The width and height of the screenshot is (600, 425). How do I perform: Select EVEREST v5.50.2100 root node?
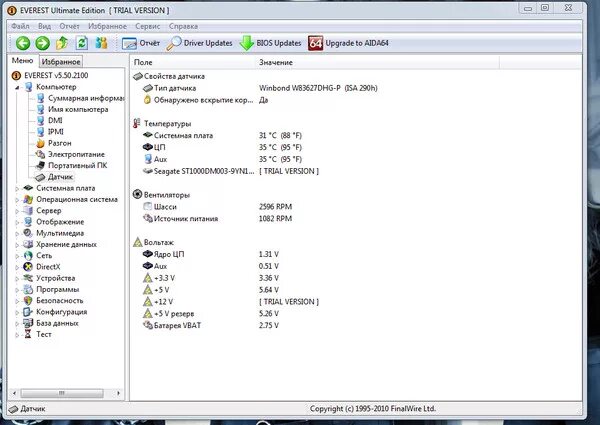[56, 75]
